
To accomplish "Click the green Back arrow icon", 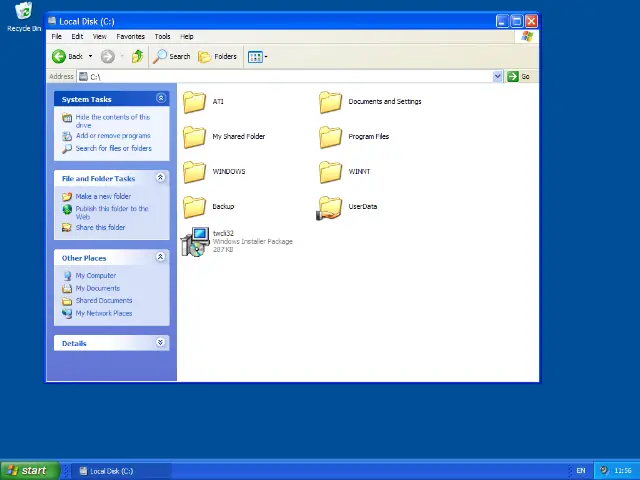I will click(x=59, y=56).
